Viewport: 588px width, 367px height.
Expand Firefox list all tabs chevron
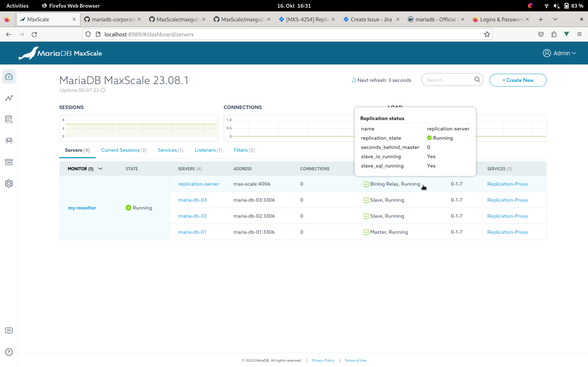pos(555,19)
